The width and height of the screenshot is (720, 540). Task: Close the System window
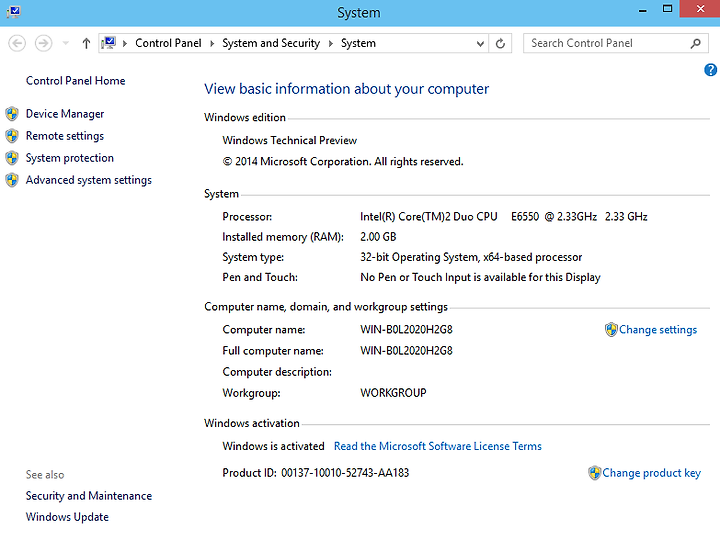point(700,9)
